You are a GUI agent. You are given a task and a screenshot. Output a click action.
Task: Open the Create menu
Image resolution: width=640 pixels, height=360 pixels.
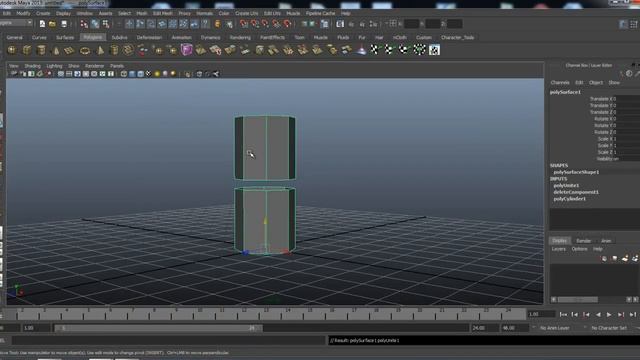pyautogui.click(x=43, y=13)
